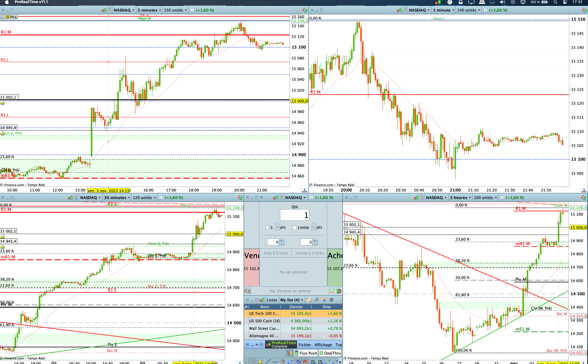Click info icon on 1 minute chart

tap(485, 10)
